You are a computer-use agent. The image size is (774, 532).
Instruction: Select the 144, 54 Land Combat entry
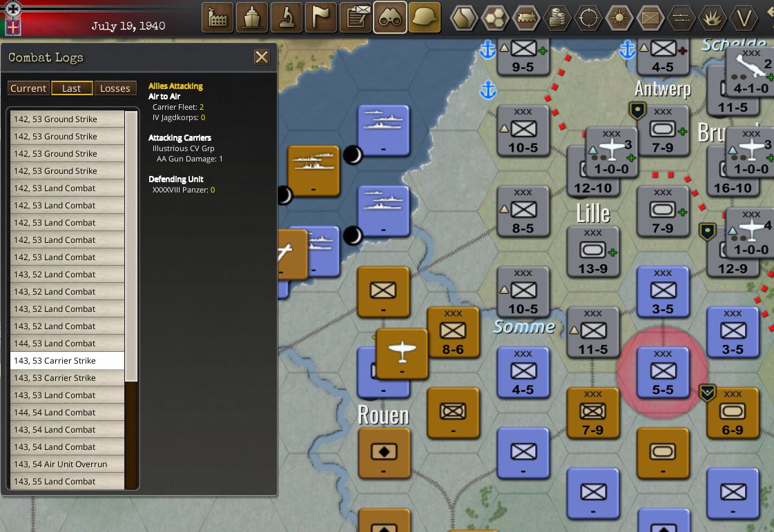(x=67, y=412)
